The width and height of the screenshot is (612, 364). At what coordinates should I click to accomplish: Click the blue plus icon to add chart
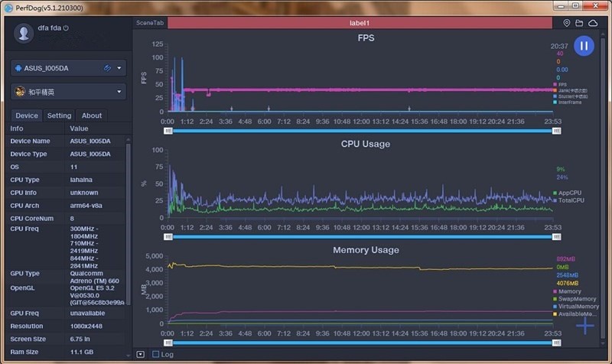584,325
